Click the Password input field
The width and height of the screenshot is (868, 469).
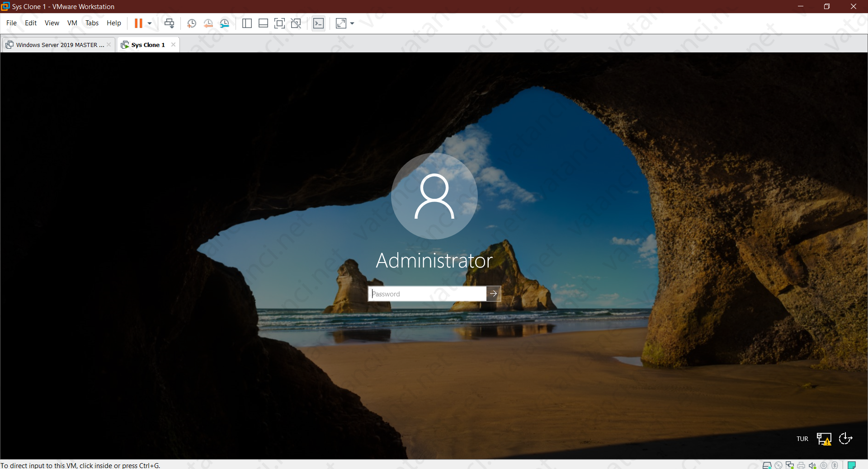(427, 294)
